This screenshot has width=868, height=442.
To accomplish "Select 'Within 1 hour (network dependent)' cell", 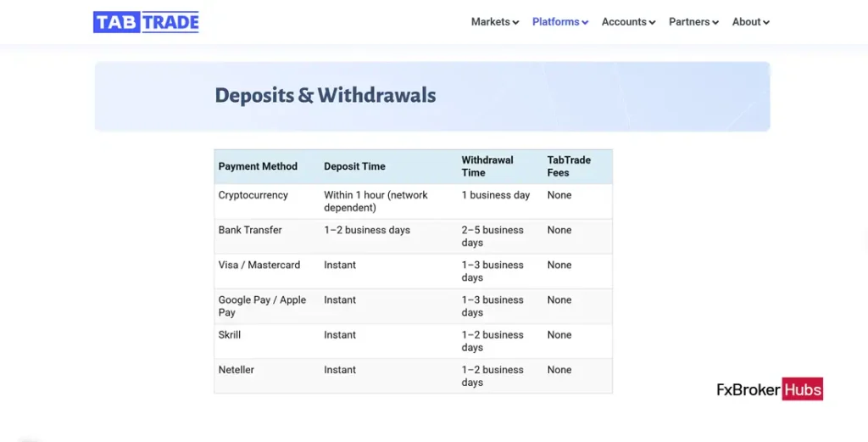I will tap(376, 201).
